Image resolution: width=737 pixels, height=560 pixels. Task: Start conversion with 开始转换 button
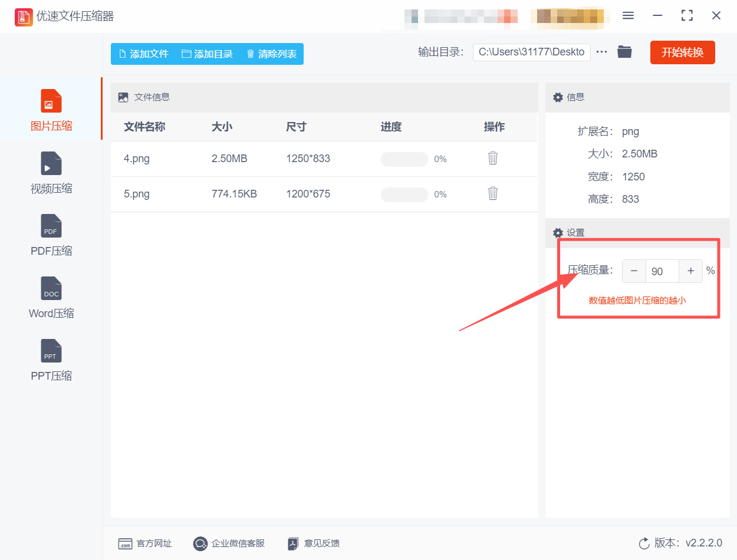point(682,52)
